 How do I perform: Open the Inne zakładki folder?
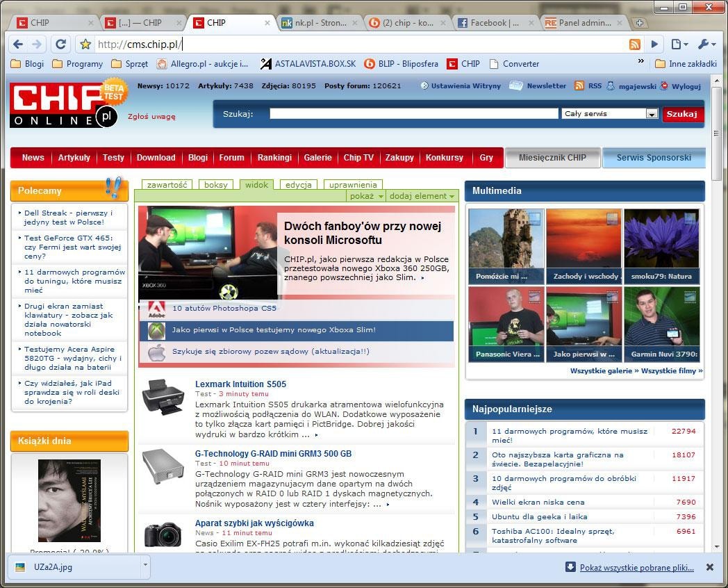[686, 64]
